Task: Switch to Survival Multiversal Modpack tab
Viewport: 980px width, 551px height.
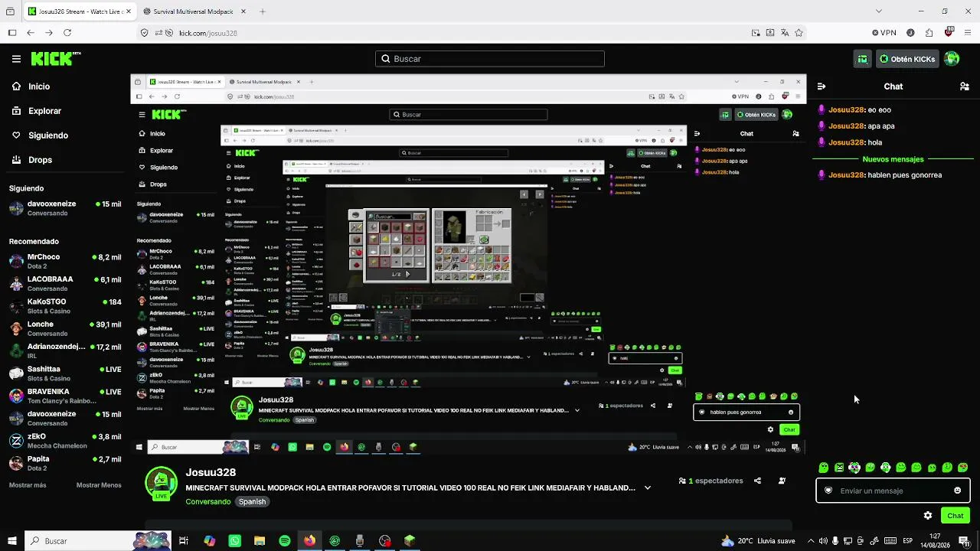Action: tap(194, 11)
